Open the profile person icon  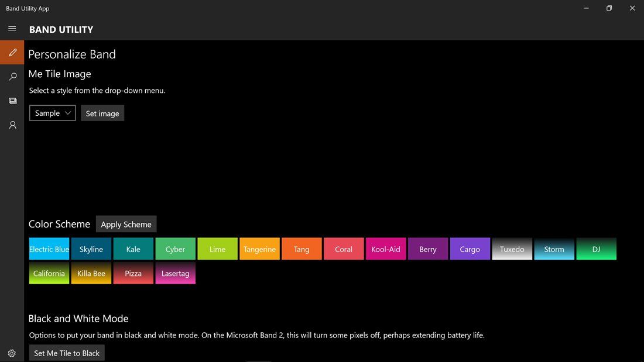pyautogui.click(x=12, y=125)
